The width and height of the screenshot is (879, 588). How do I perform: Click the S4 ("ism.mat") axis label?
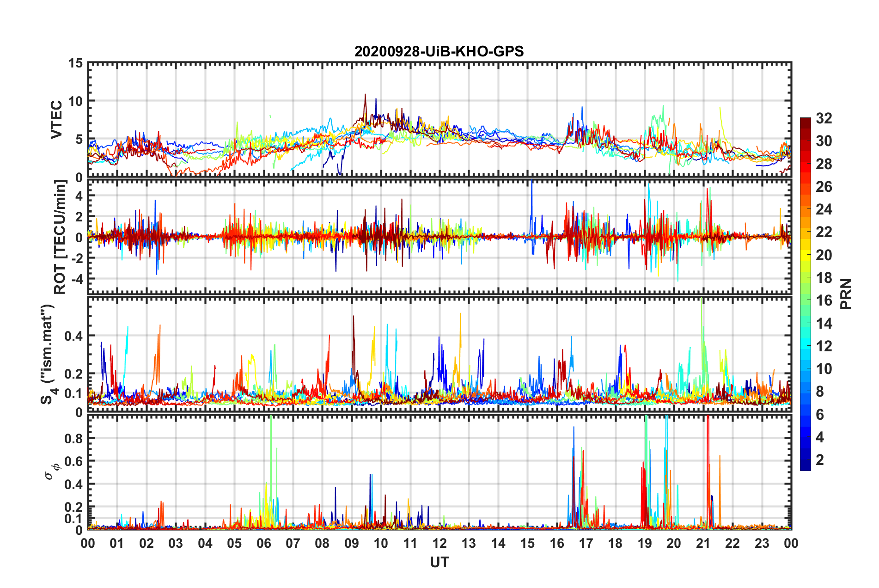[48, 355]
